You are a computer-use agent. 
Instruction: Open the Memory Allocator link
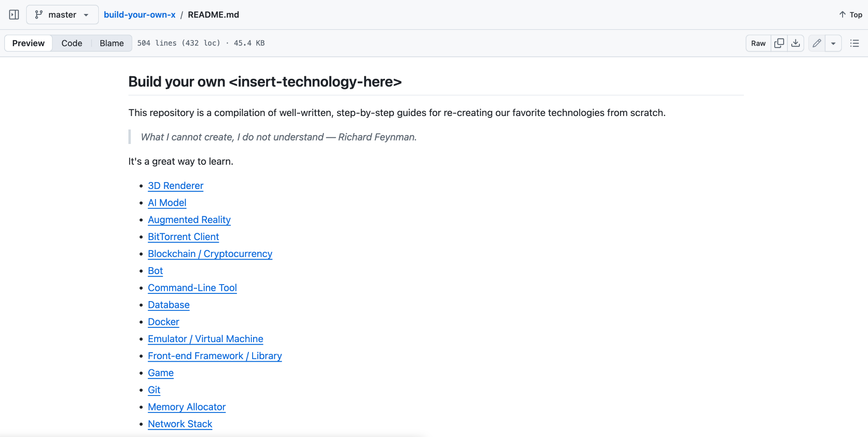pyautogui.click(x=186, y=407)
